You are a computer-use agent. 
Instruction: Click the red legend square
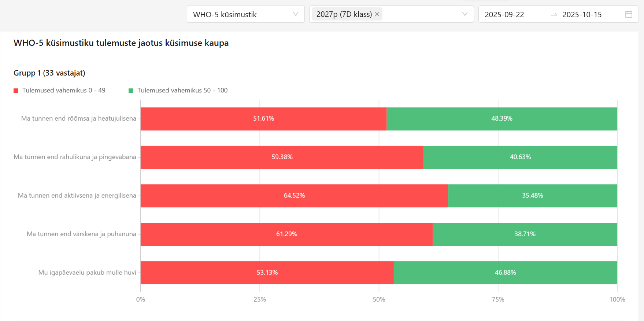click(x=16, y=91)
